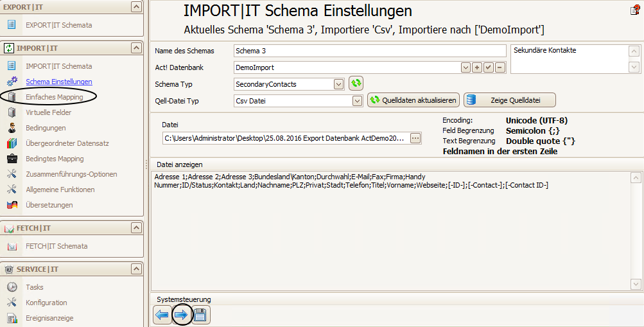
Task: Click the Ereignisanzeige icon
Action: point(12,318)
